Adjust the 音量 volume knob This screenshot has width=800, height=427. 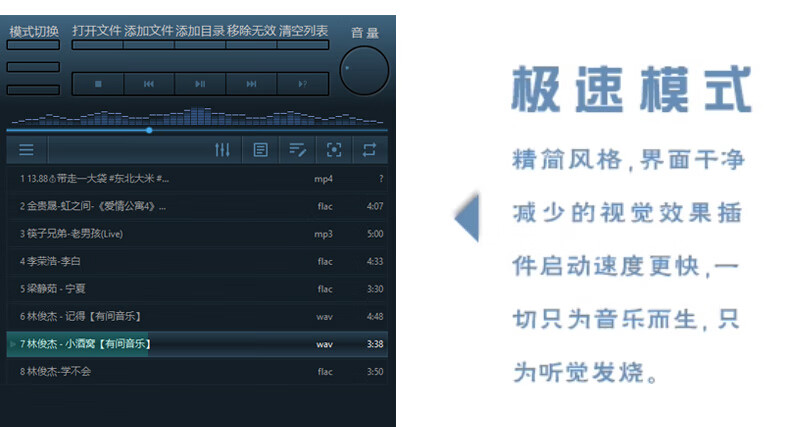pyautogui.click(x=364, y=71)
